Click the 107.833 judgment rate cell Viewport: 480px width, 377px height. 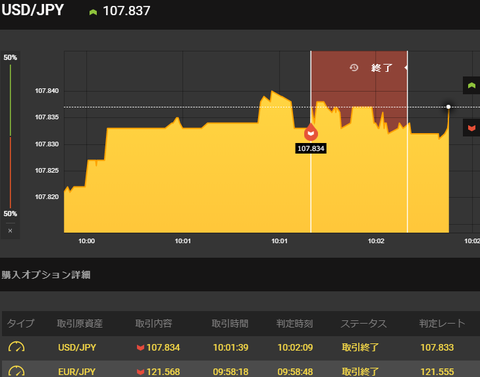coord(437,348)
